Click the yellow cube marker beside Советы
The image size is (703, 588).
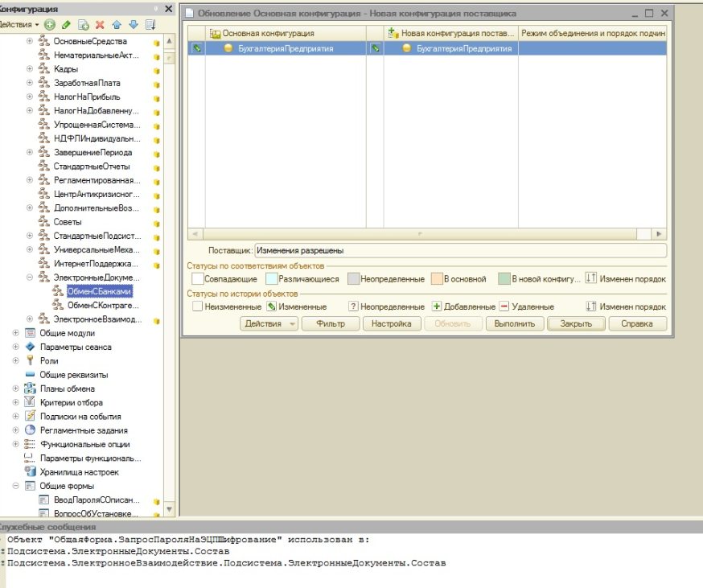click(x=157, y=224)
